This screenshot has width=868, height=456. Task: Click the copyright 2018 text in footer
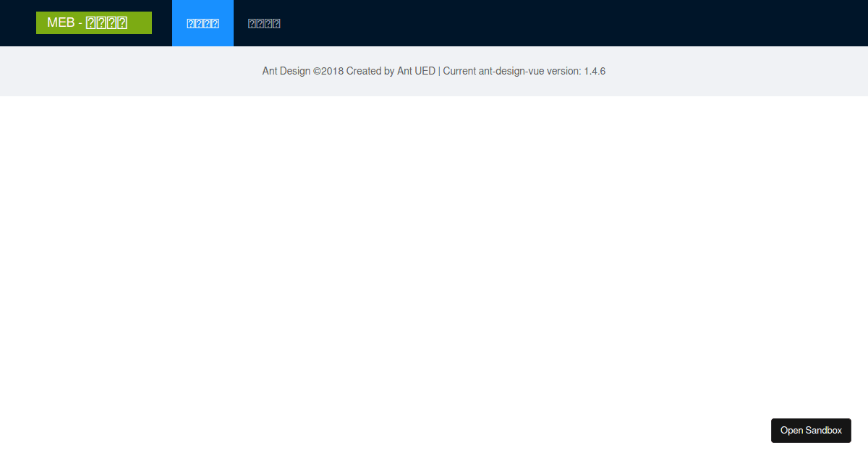pos(332,71)
